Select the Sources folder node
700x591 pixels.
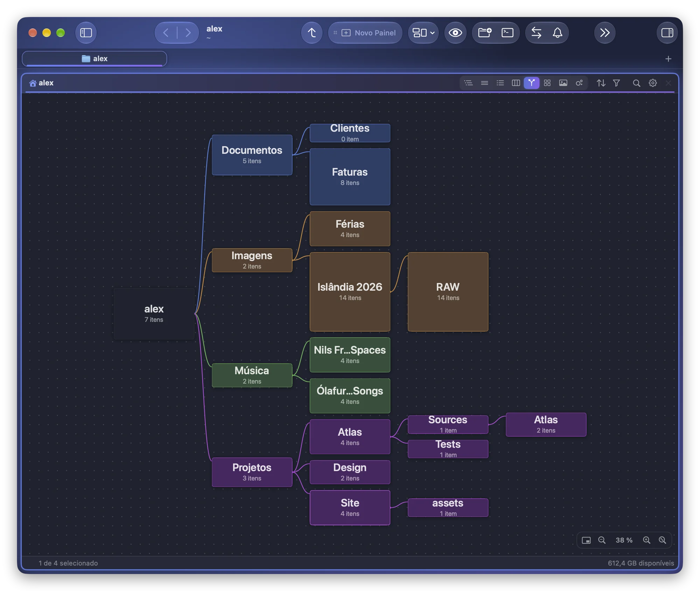tap(448, 424)
